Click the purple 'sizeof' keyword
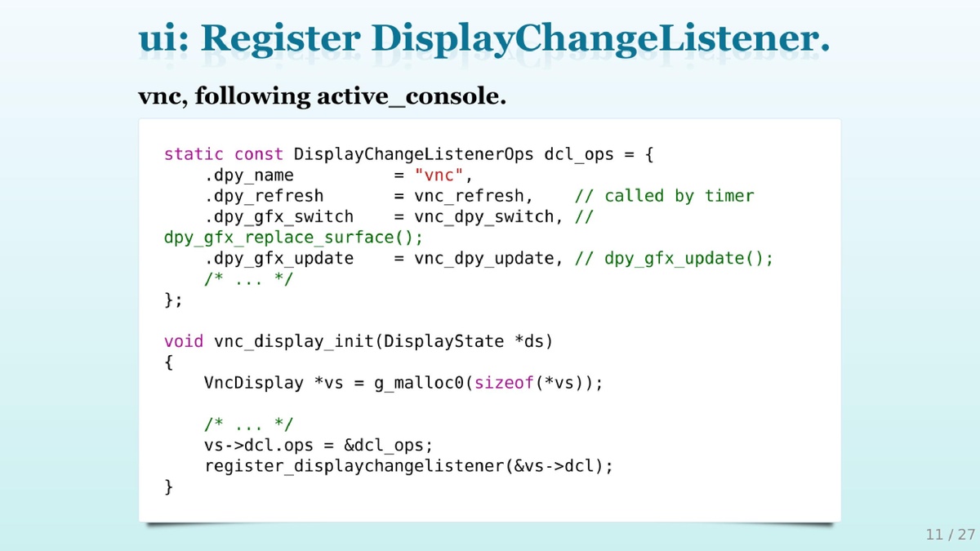The width and height of the screenshot is (980, 551). 504,383
